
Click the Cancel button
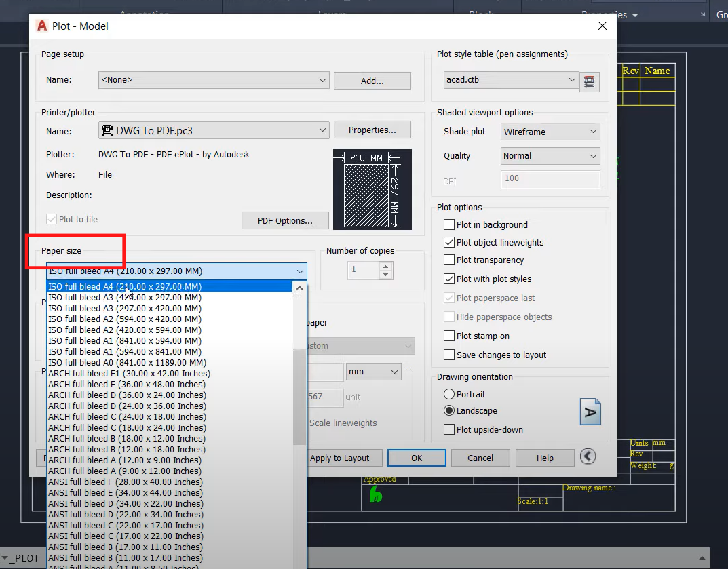[480, 458]
